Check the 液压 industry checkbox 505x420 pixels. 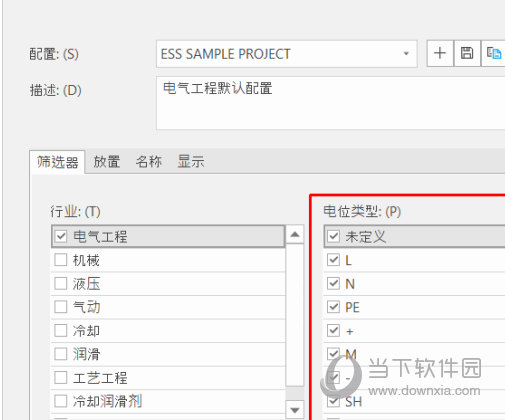61,284
